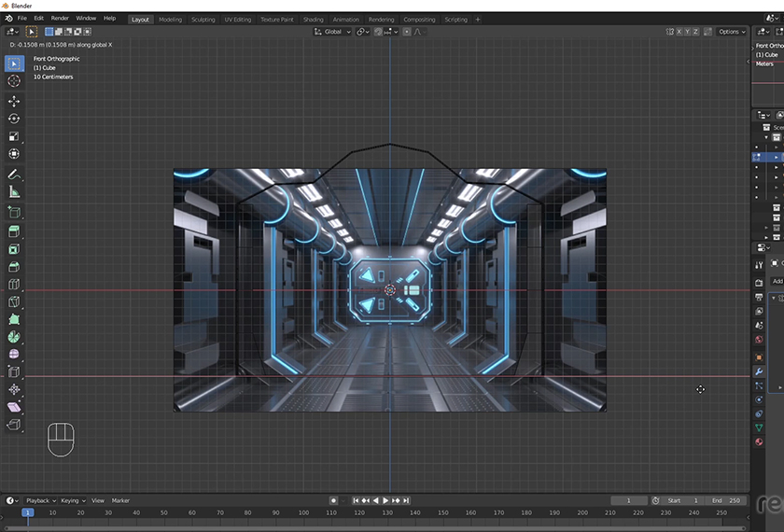Activate the Move tool
Screen dimensions: 784x532
[14, 101]
